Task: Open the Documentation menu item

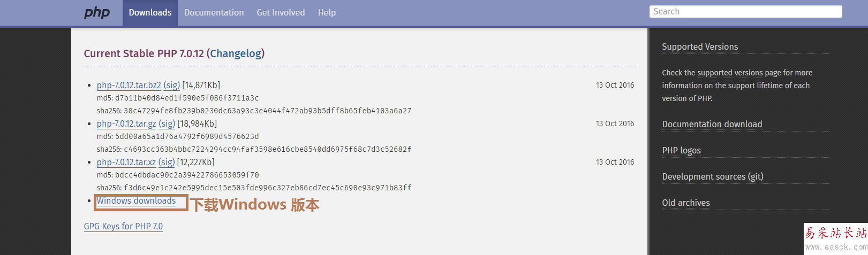Action: 214,12
